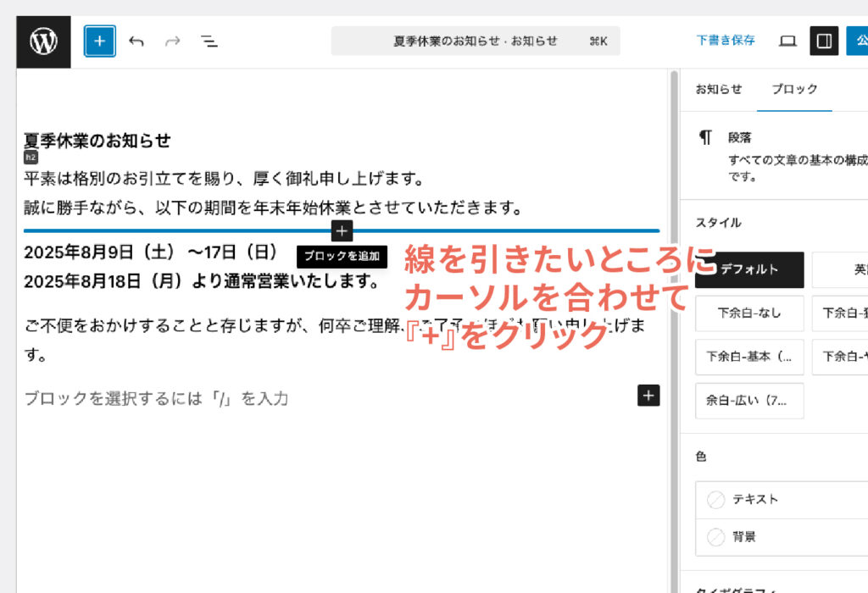Click the 色 section label
The width and height of the screenshot is (868, 593).
coord(701,457)
